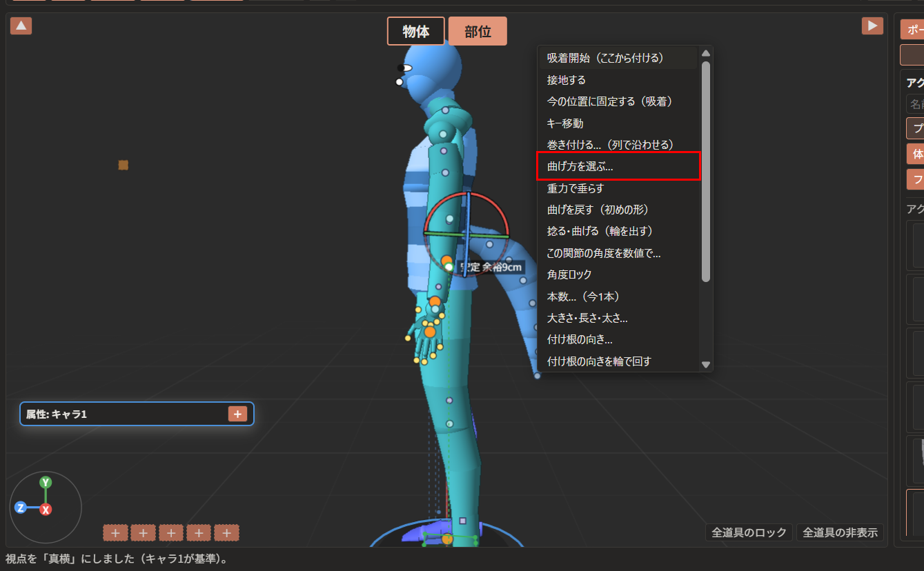The image size is (924, 571).
Task: Open 大きさ・長さ・太さ... menu entry
Action: [x=618, y=318]
